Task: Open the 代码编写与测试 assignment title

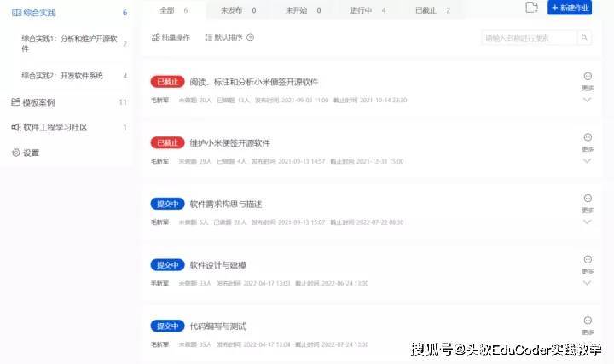Action: pos(218,326)
